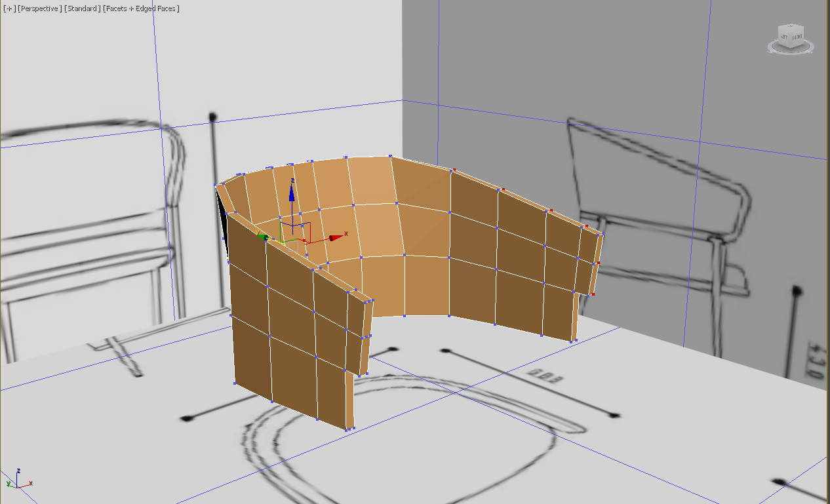Open the [+] viewport general menu
The height and width of the screenshot is (504, 830).
(x=9, y=9)
